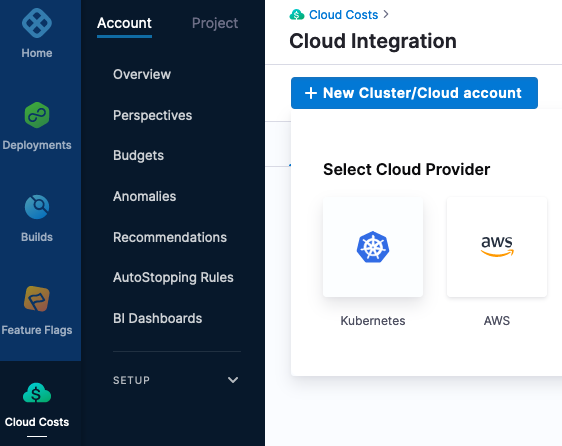Click the AWS label text
Screen dimensions: 562x446
497,321
